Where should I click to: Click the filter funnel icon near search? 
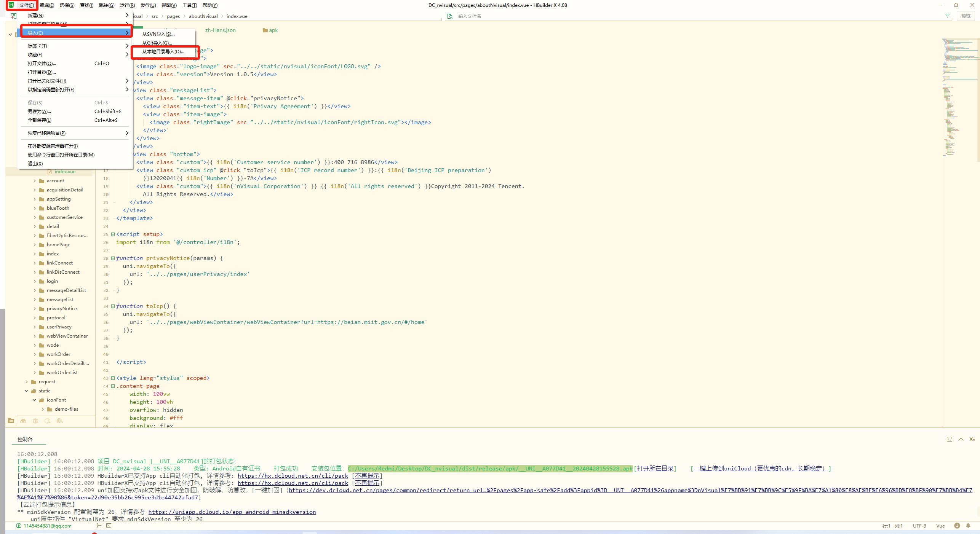[x=947, y=16]
